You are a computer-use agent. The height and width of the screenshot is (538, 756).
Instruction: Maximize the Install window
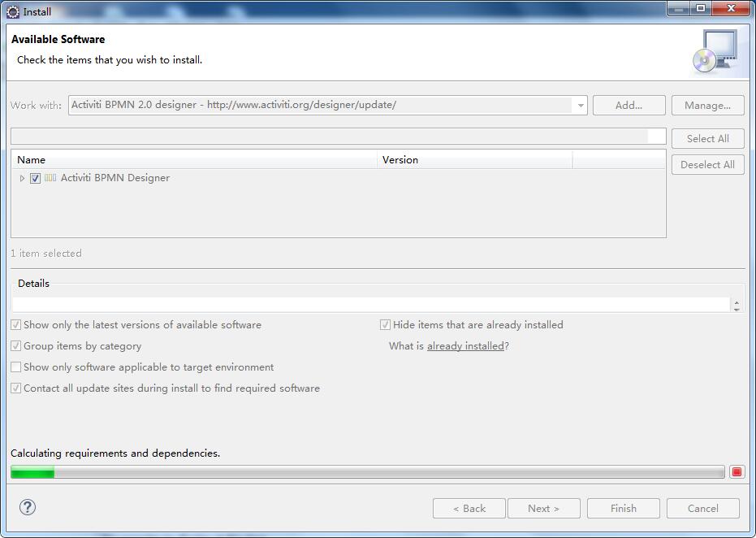[701, 8]
